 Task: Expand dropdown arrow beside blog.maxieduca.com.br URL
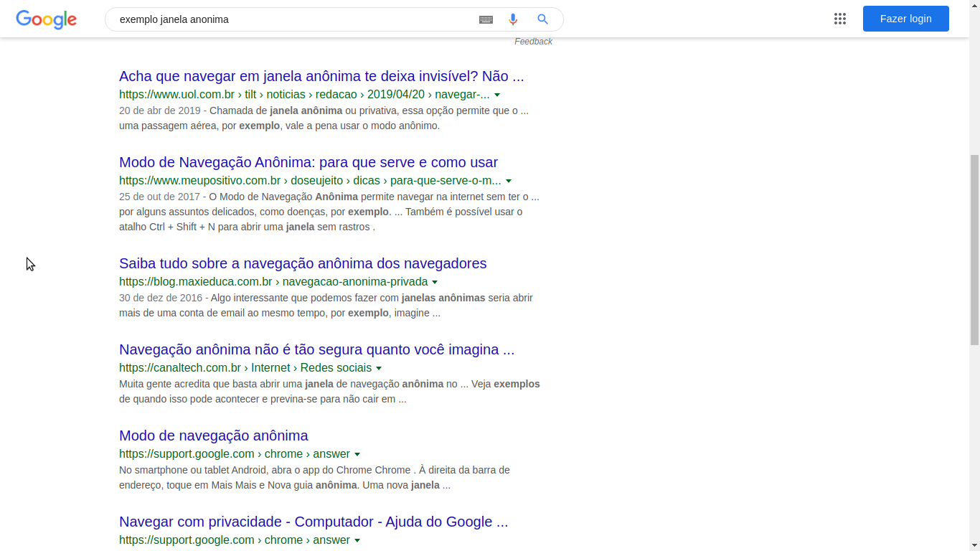coord(435,282)
